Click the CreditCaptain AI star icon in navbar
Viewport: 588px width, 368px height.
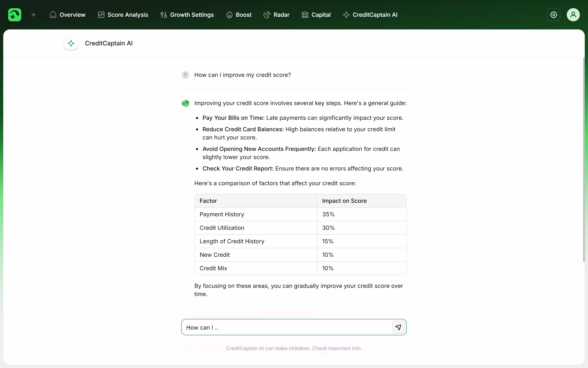[x=346, y=15]
